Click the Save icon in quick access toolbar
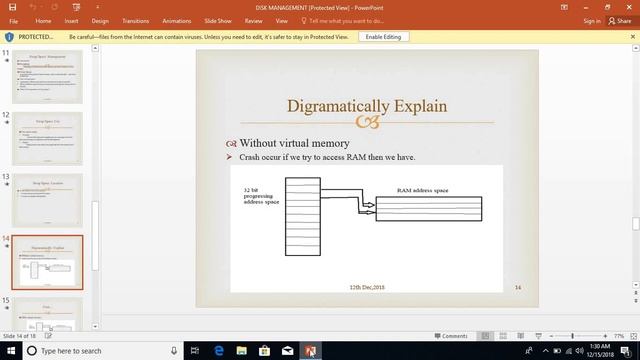Image resolution: width=640 pixels, height=360 pixels. pyautogui.click(x=13, y=7)
